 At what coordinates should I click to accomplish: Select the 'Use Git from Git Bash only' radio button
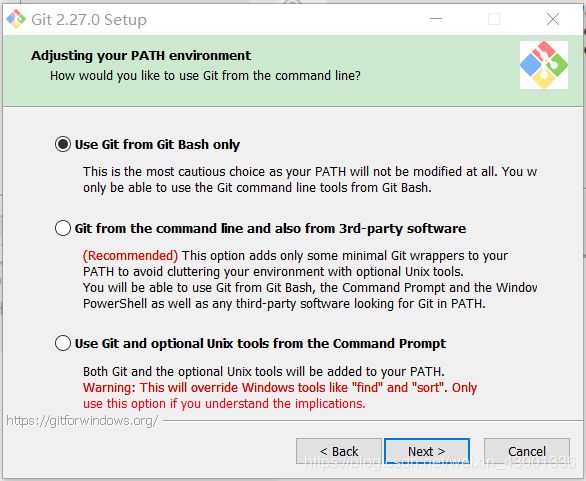(63, 144)
